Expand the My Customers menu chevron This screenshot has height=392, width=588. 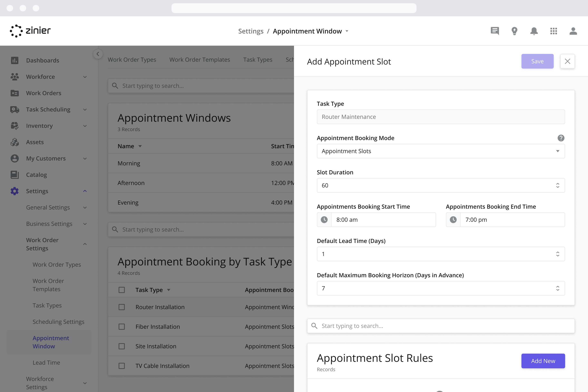coord(85,158)
